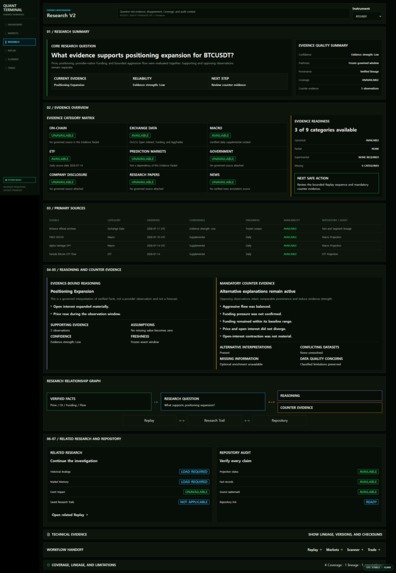
Task: Open Replay in the left sidebar
Action: [x=19, y=50]
